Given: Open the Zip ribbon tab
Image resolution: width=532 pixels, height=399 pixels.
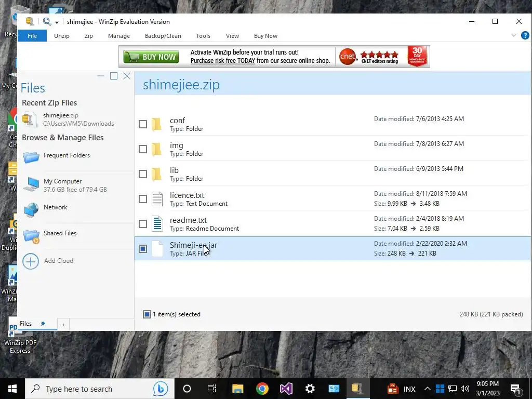Looking at the screenshot, I should point(88,36).
